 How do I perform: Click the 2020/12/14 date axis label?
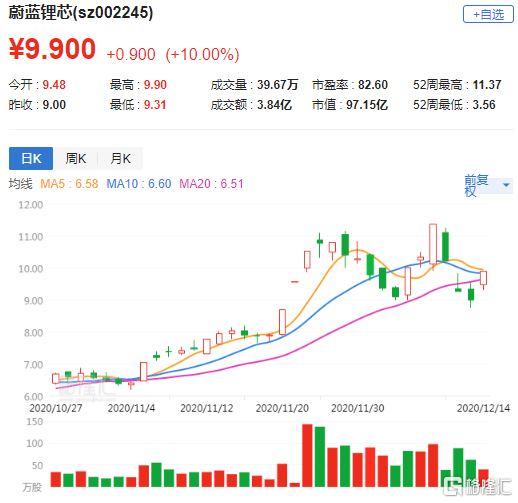[x=483, y=408]
